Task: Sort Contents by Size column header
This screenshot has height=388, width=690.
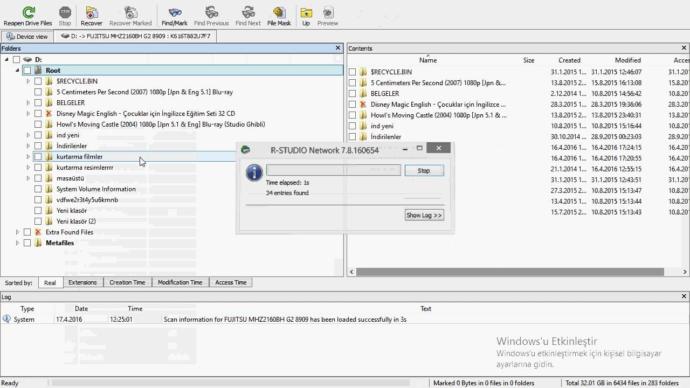Action: (x=529, y=60)
